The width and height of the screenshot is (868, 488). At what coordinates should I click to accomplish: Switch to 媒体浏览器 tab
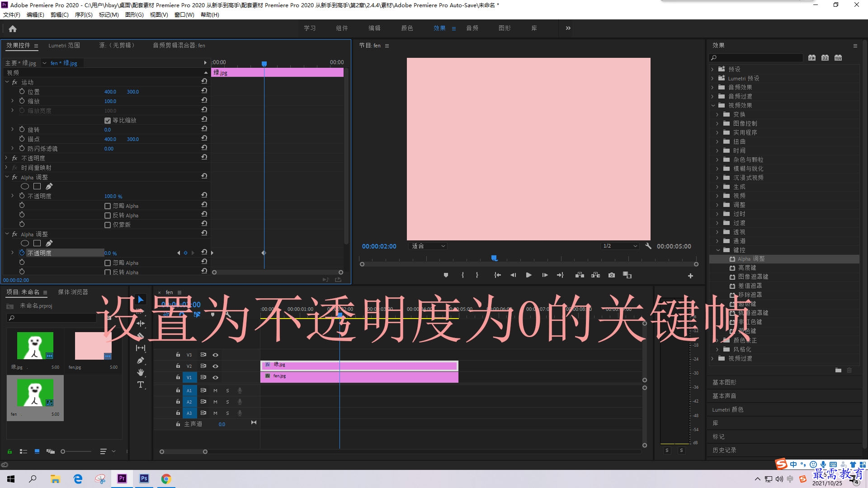(x=73, y=292)
